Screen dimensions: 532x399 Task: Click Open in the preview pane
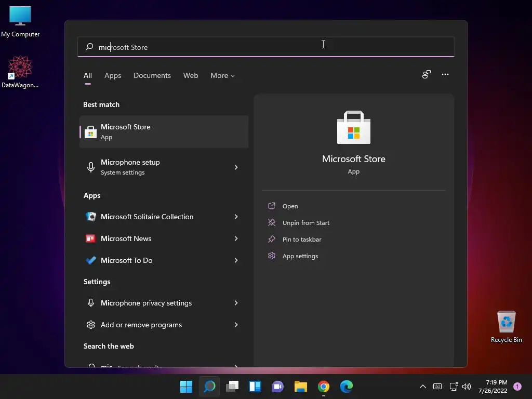pos(290,206)
